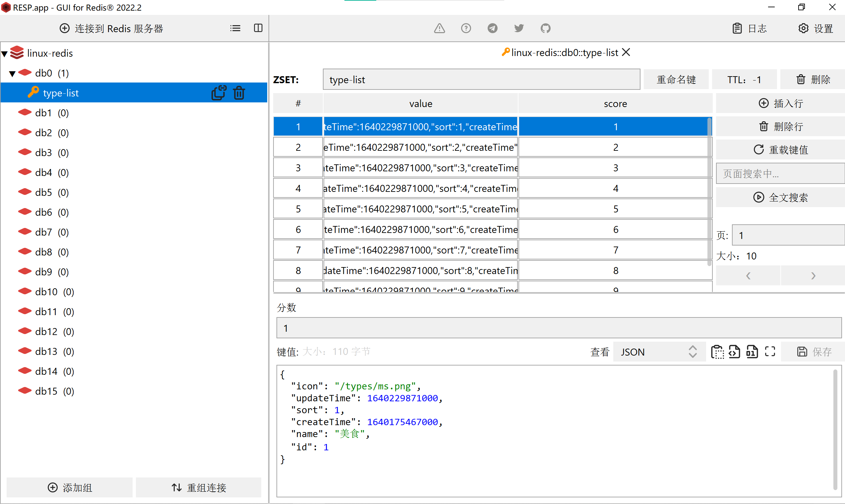Click the delete trash icon on type-list key

tap(239, 93)
